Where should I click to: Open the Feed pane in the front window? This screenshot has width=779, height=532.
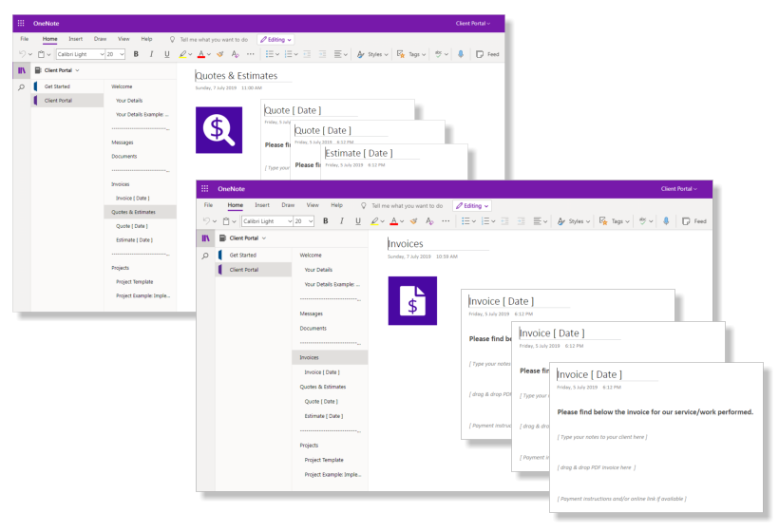pyautogui.click(x=694, y=221)
